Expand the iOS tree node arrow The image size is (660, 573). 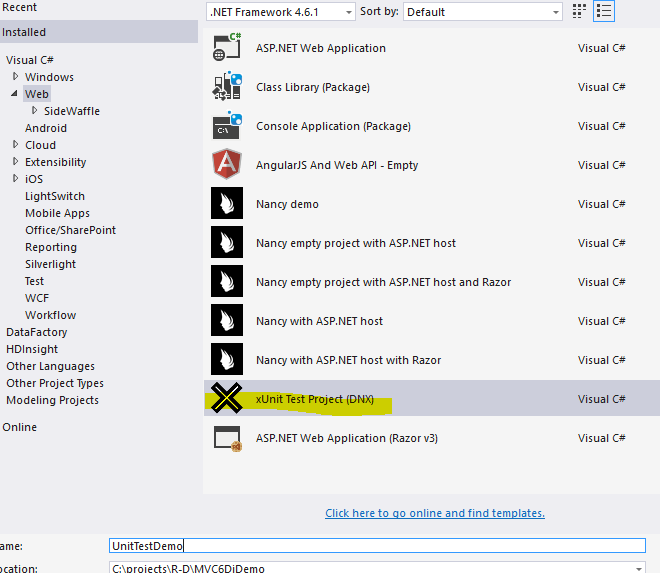(16, 179)
